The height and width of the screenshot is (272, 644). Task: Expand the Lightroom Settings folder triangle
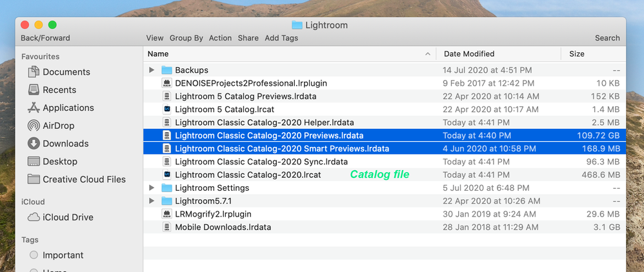tap(152, 188)
